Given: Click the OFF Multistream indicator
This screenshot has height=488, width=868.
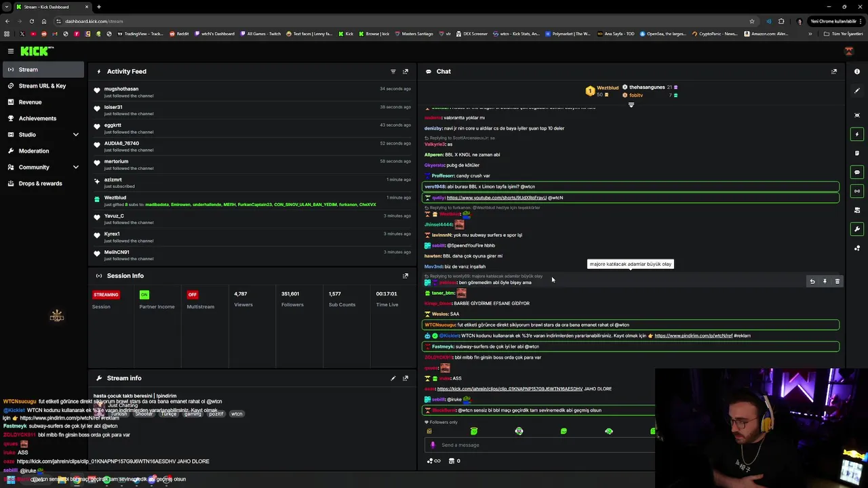Looking at the screenshot, I should tap(193, 295).
